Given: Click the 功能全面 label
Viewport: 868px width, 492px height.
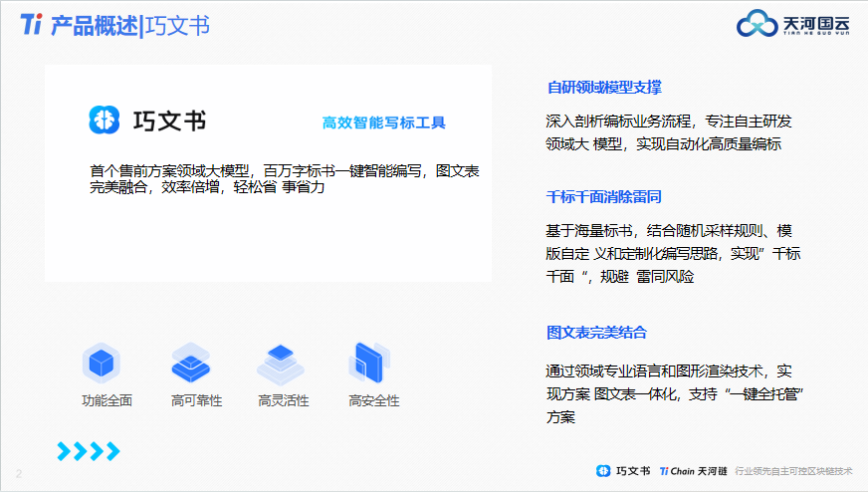Looking at the screenshot, I should point(107,400).
